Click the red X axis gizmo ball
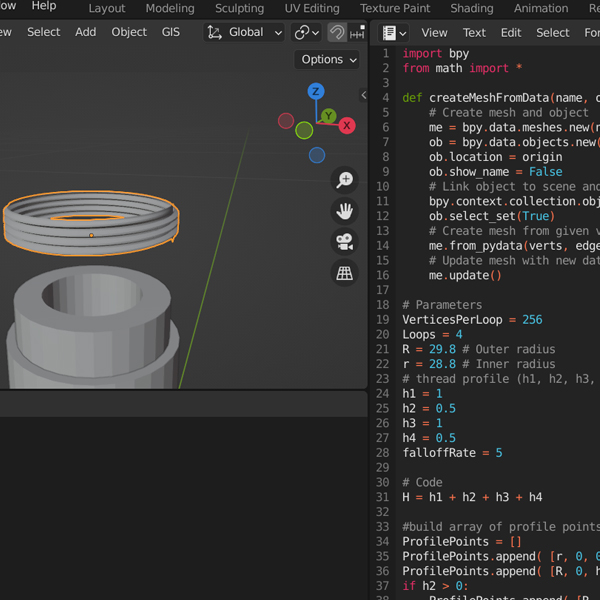Viewport: 600px width, 600px height. click(347, 125)
